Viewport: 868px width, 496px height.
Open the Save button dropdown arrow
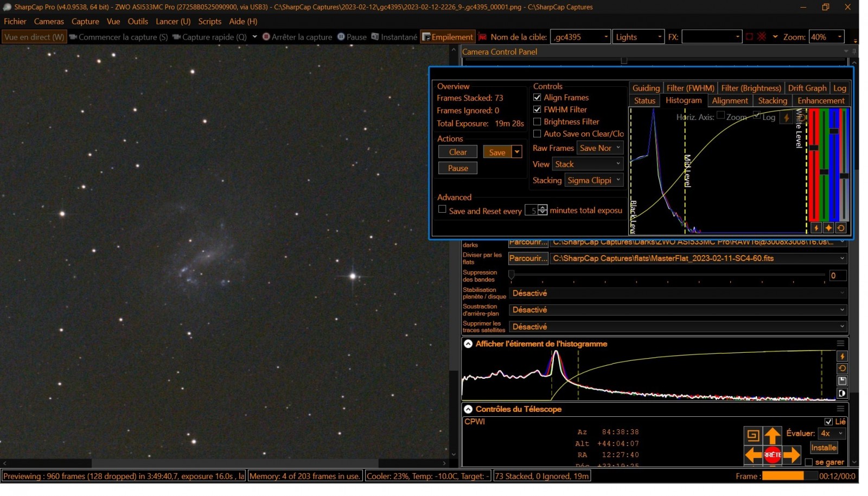pos(517,152)
